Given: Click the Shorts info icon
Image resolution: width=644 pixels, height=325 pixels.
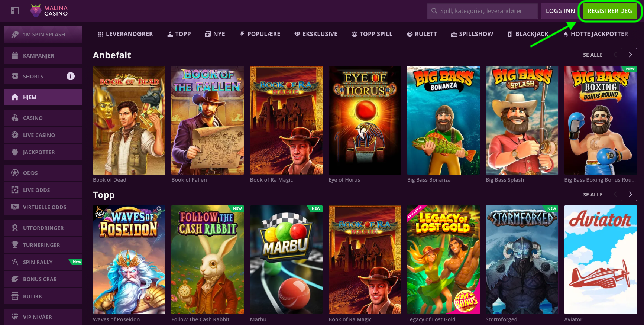Looking at the screenshot, I should click(70, 76).
